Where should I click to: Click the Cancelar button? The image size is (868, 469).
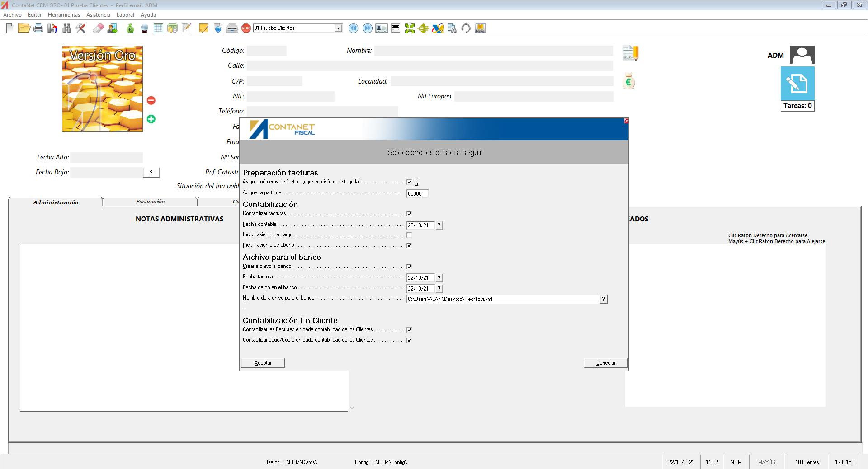(x=606, y=363)
